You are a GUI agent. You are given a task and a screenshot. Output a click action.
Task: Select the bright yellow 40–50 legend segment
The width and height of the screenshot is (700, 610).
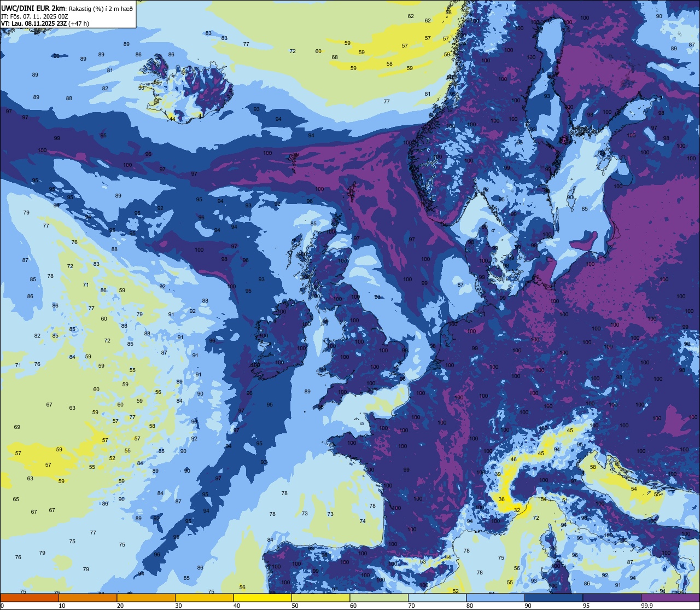coord(262,597)
